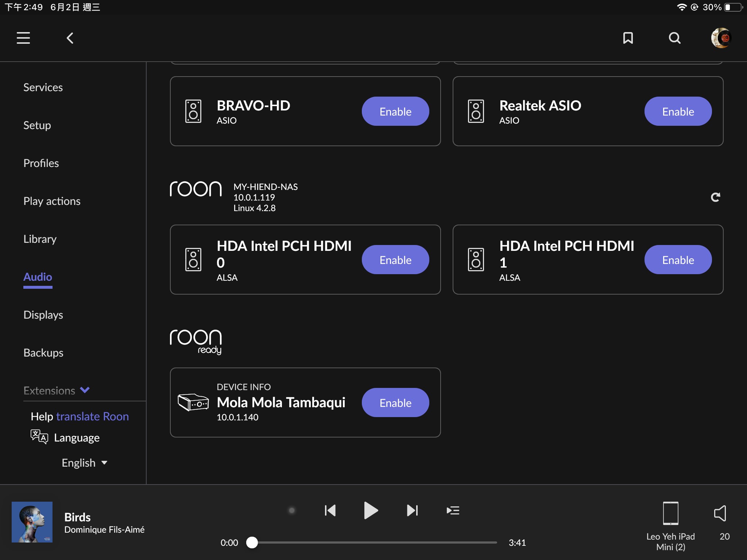The image size is (747, 560).
Task: Refresh the MY-HIEND-NAS device list
Action: click(716, 197)
